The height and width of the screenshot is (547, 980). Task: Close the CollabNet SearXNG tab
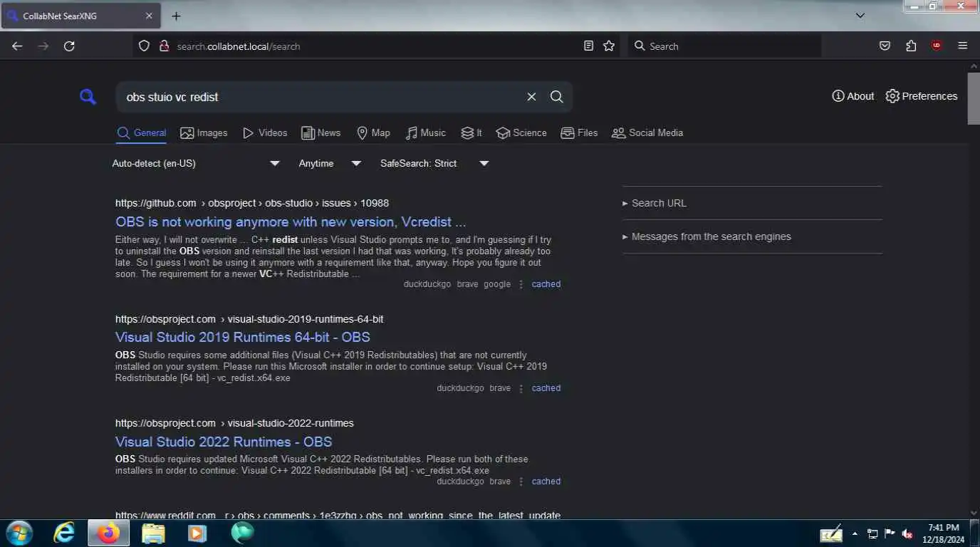point(149,16)
